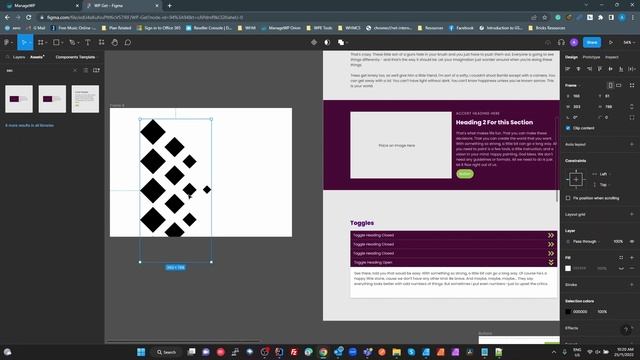Toggle layer visibility eye icon
The image size is (640, 360).
tap(632, 242)
